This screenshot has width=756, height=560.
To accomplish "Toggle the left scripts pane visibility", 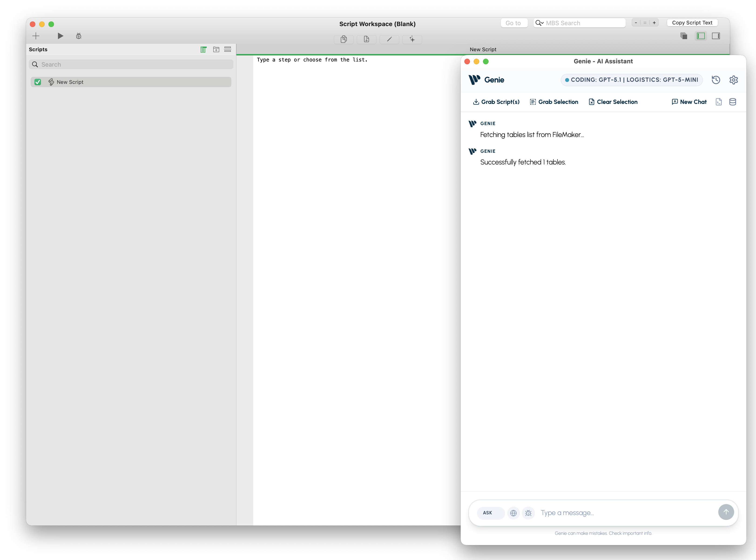I will [701, 36].
